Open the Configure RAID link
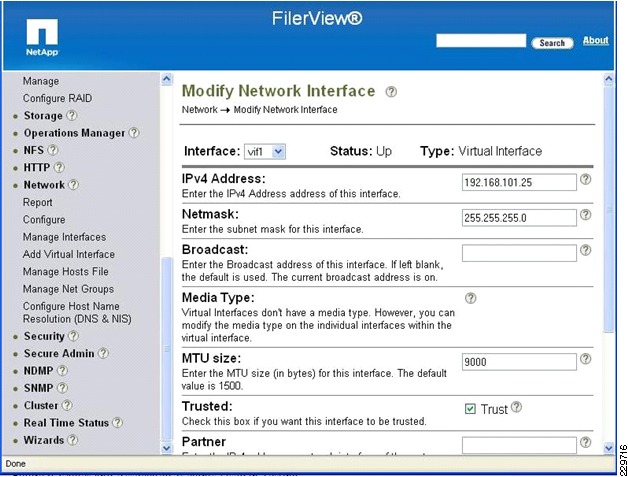The width and height of the screenshot is (628, 477). coord(57,98)
